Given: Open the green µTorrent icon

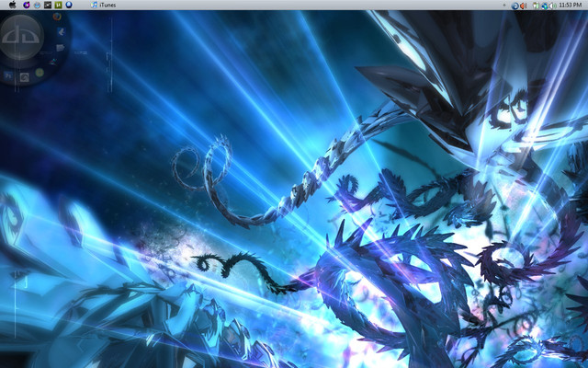Looking at the screenshot, I should (58, 5).
